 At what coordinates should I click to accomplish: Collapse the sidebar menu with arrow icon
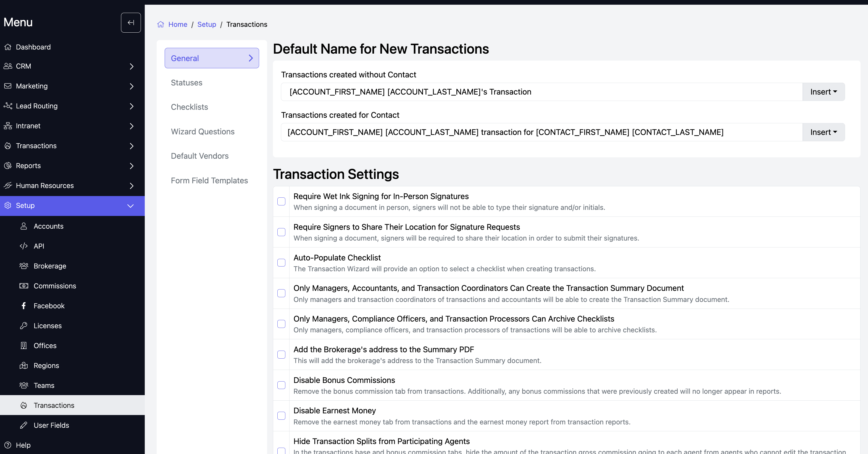pos(131,23)
